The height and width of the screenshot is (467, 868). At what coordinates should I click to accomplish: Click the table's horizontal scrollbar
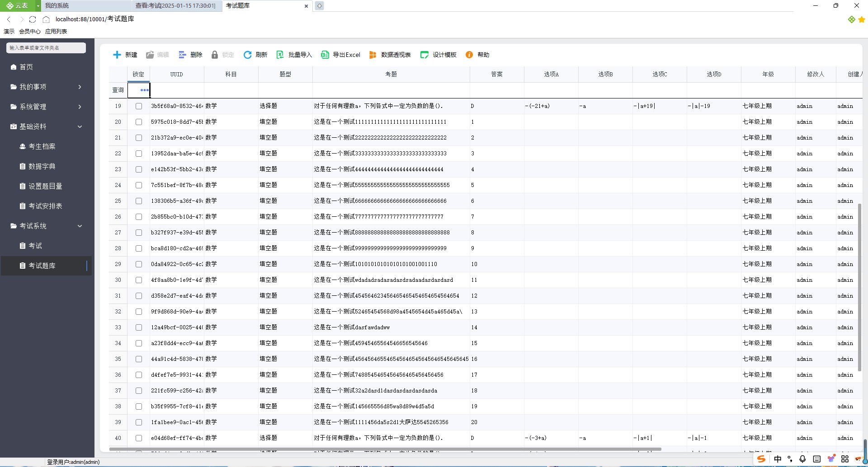pos(385,449)
